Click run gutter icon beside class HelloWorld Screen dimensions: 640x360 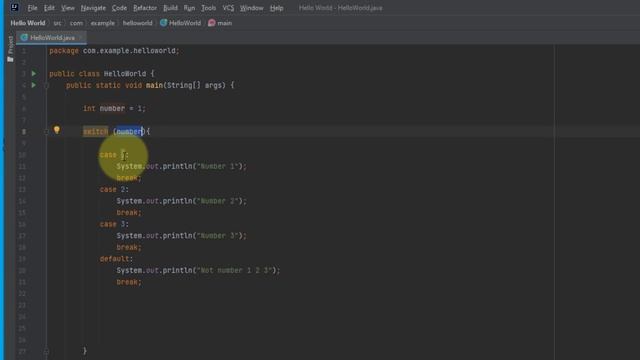(34, 73)
